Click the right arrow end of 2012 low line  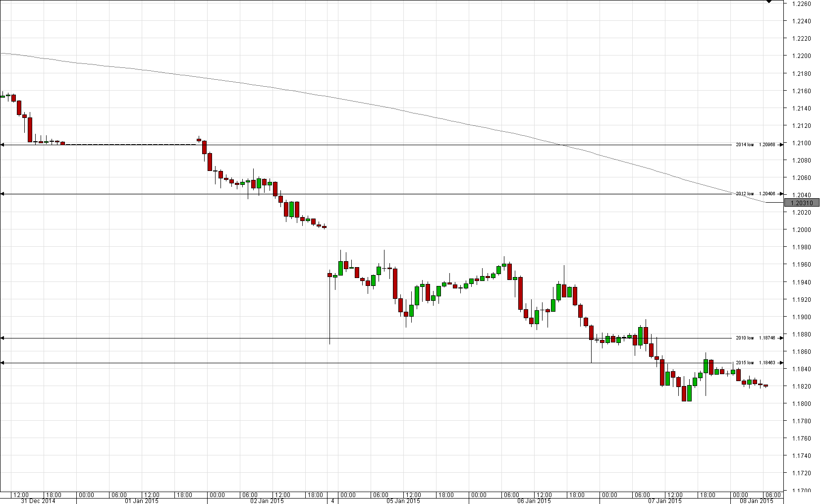(781, 194)
